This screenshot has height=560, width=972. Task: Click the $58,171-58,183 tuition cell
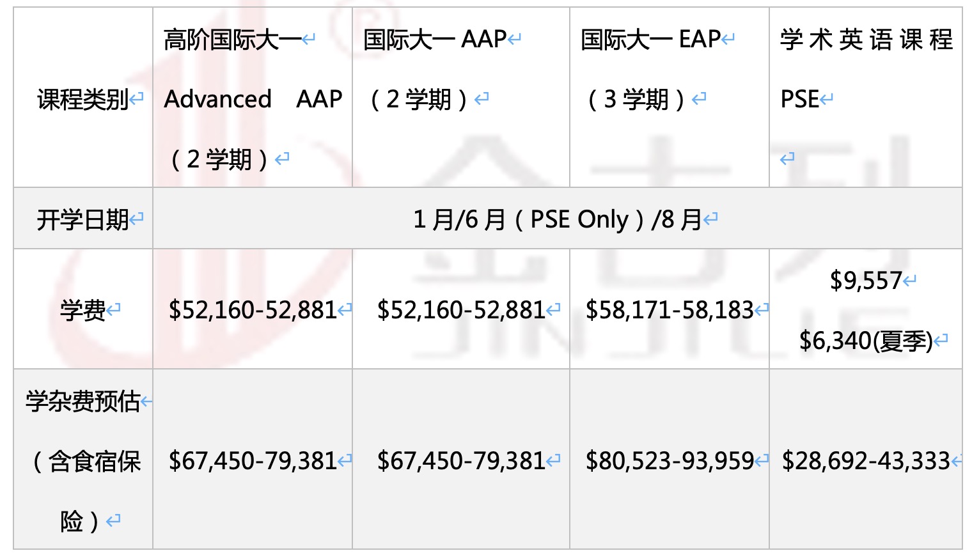tap(670, 310)
